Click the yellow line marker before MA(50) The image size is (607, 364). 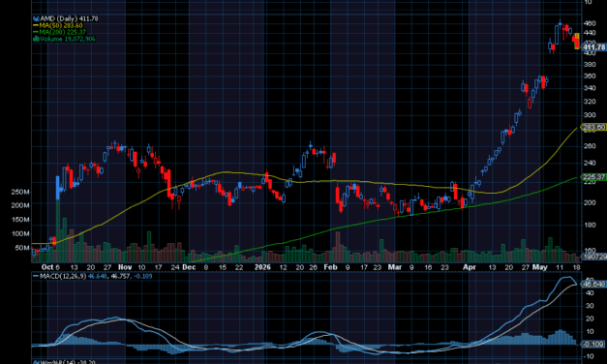(36, 25)
